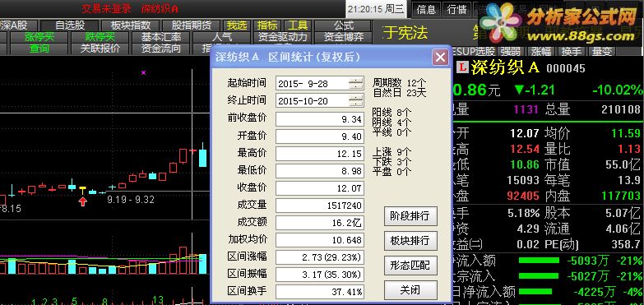Click the red L icon beside 深纺织A
The width and height of the screenshot is (644, 305).
[463, 67]
